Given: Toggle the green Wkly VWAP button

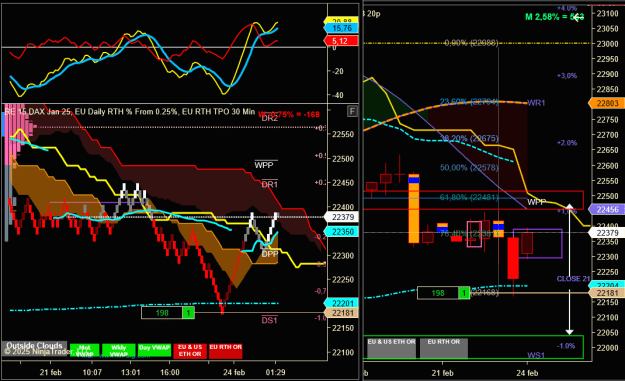Looking at the screenshot, I should click(119, 350).
